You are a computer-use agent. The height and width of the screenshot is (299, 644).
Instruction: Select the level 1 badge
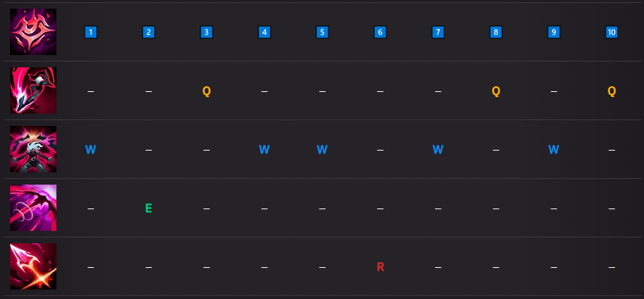[90, 32]
